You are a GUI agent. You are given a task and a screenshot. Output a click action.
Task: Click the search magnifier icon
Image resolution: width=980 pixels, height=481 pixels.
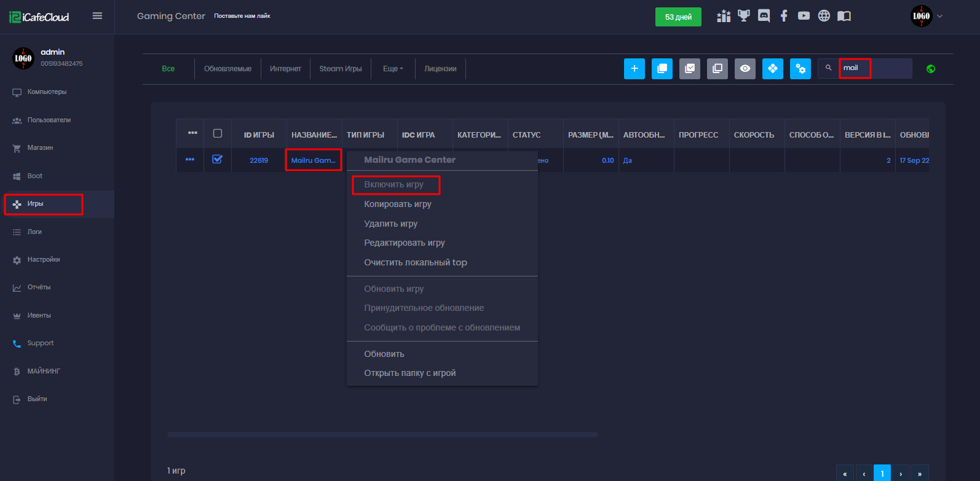(828, 68)
